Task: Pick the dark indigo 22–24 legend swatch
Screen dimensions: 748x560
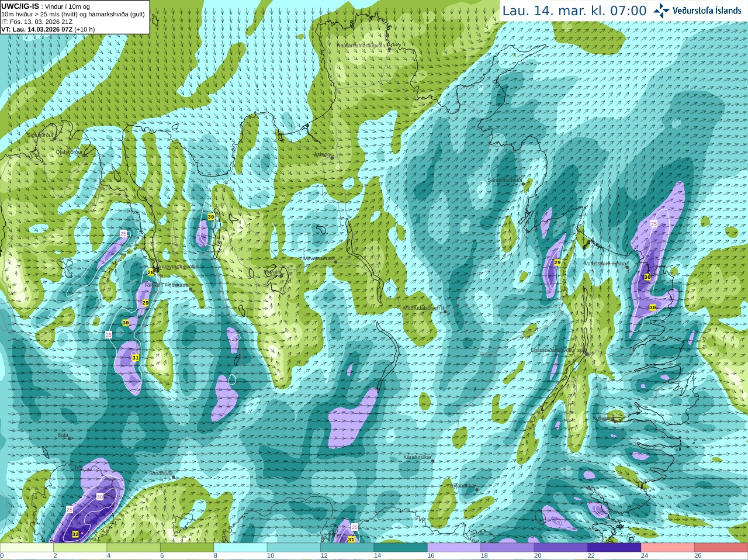Action: coord(615,548)
